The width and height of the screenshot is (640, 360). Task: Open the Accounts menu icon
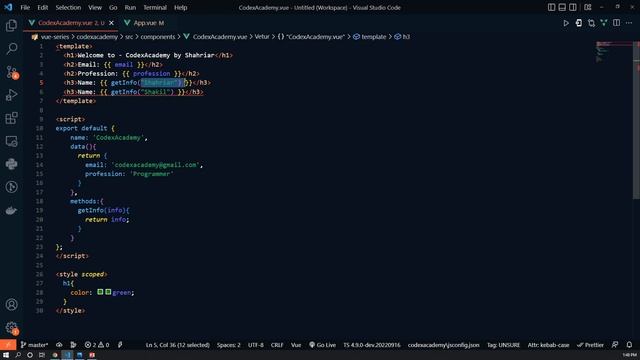(x=11, y=304)
